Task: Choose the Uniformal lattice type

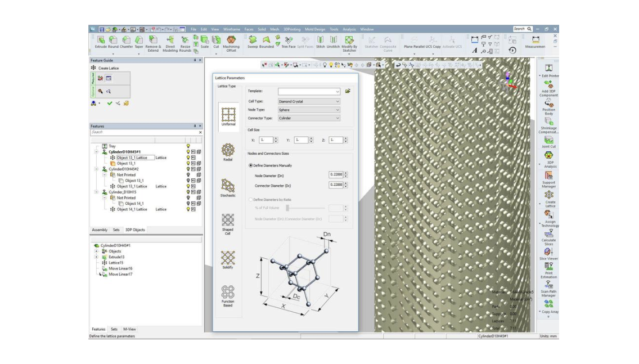Action: (228, 116)
